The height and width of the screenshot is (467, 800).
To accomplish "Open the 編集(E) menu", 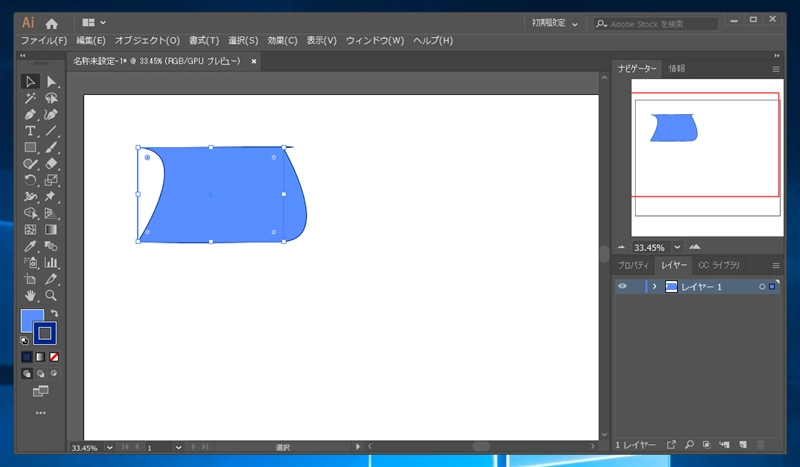I will coord(91,40).
